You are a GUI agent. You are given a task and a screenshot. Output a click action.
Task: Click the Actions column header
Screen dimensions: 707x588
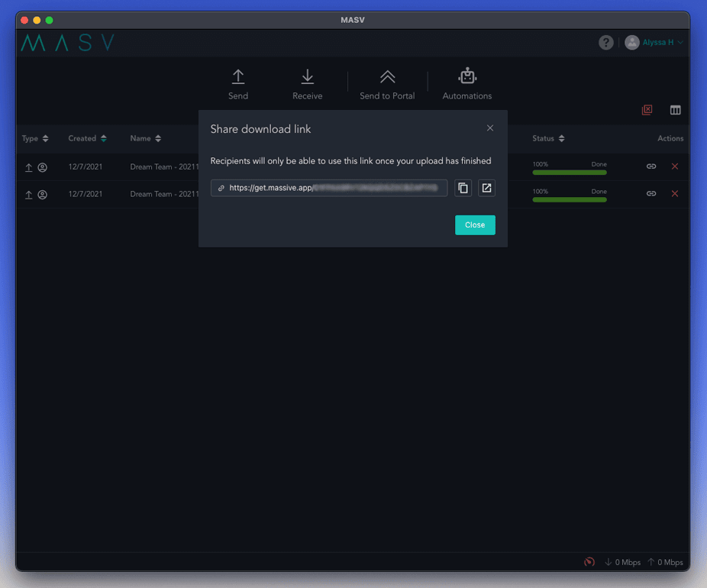pos(670,138)
